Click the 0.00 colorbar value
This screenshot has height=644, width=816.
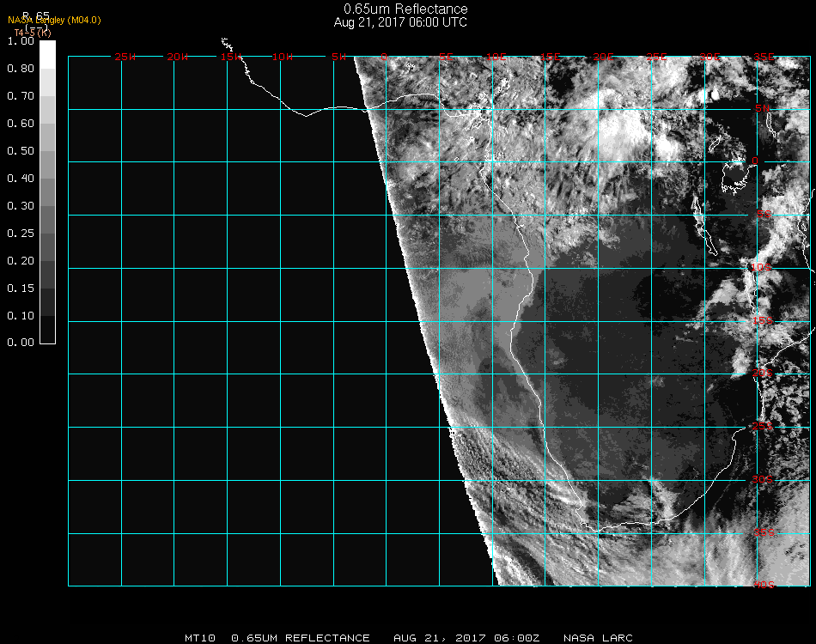[x=21, y=343]
